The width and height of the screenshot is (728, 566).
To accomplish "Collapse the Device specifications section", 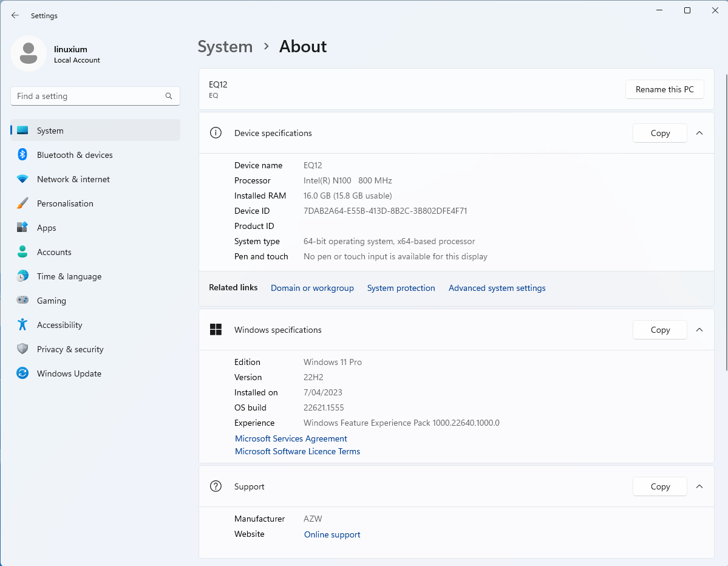I will pyautogui.click(x=699, y=133).
